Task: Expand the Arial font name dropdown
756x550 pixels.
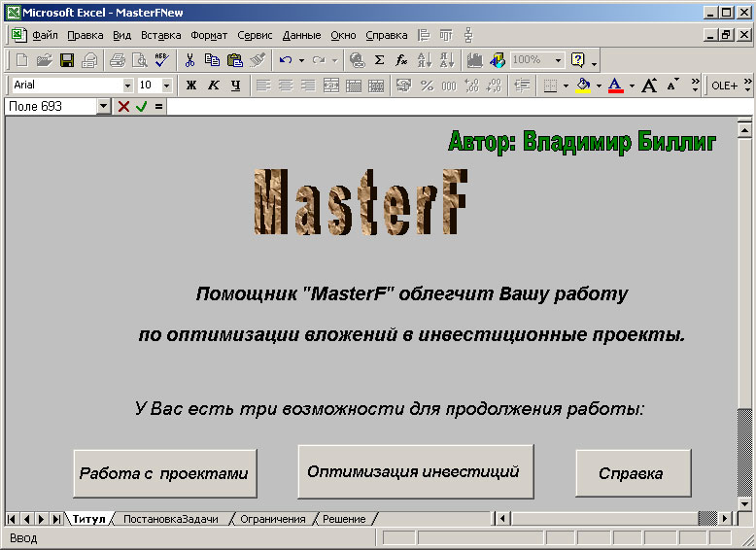Action: (127, 86)
